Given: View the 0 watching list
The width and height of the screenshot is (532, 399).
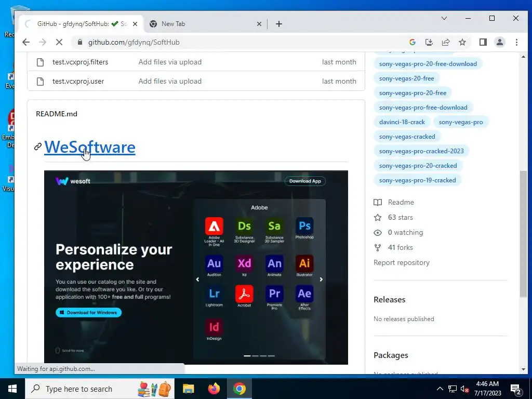Looking at the screenshot, I should point(398,232).
